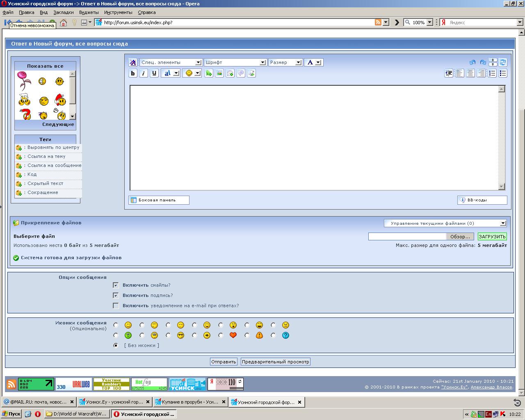The width and height of the screenshot is (525, 420).
Task: Click the 'Отправить' submit button
Action: click(x=224, y=362)
